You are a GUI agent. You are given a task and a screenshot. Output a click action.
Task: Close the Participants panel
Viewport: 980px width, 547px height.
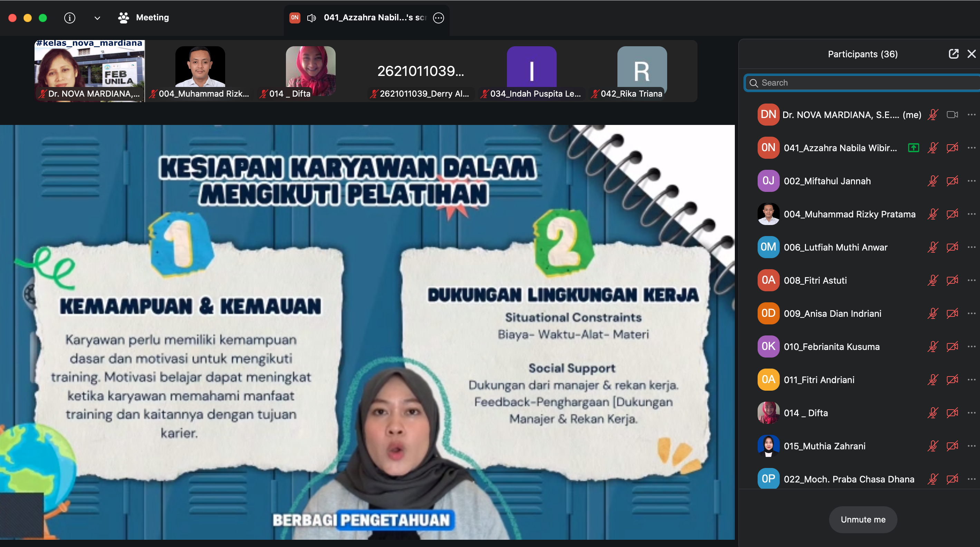[972, 54]
